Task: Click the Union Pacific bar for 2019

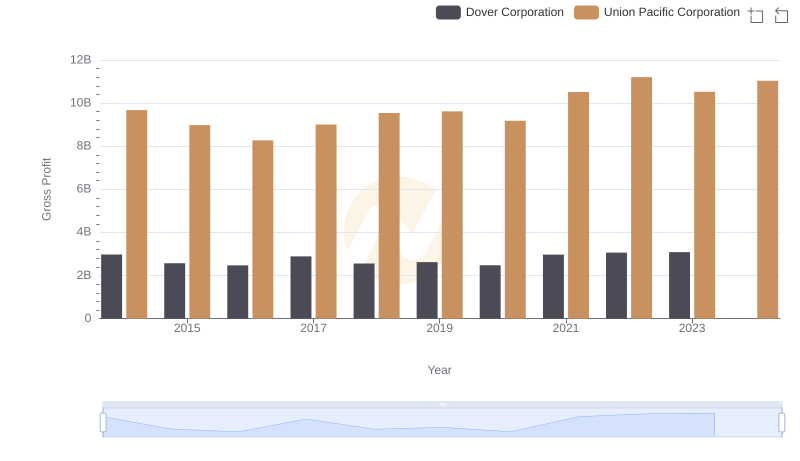Action: point(452,215)
